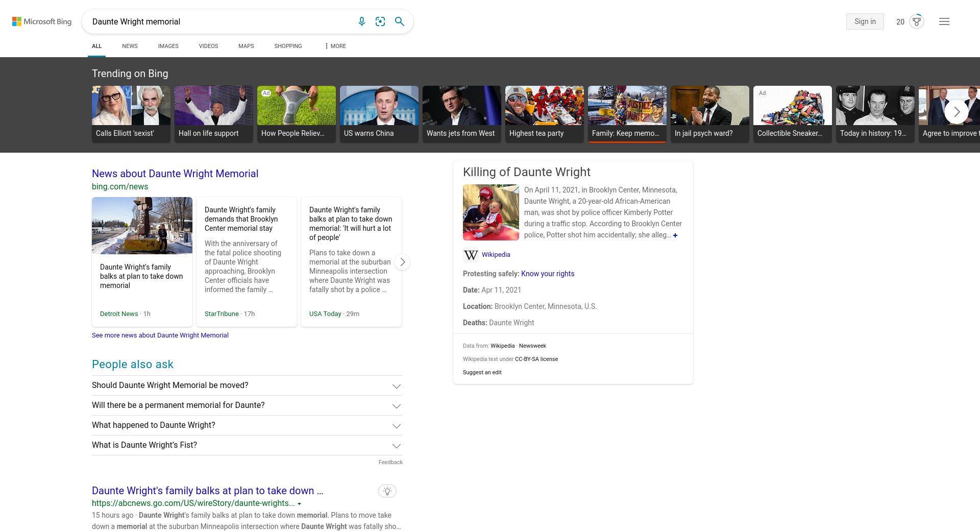Open the MORE search categories dropdown
This screenshot has height=531, width=980.
335,46
